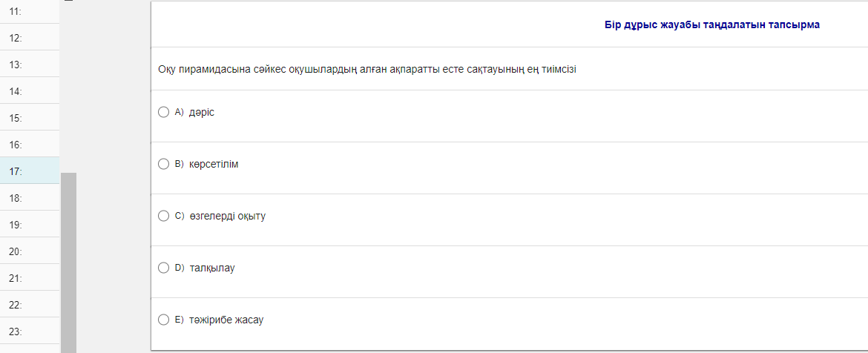Select radio option B) көрсетілім

click(164, 164)
